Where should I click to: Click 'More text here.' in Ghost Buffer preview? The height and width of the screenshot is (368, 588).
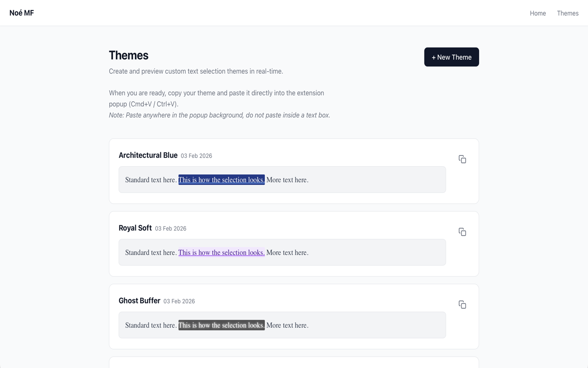tap(288, 325)
